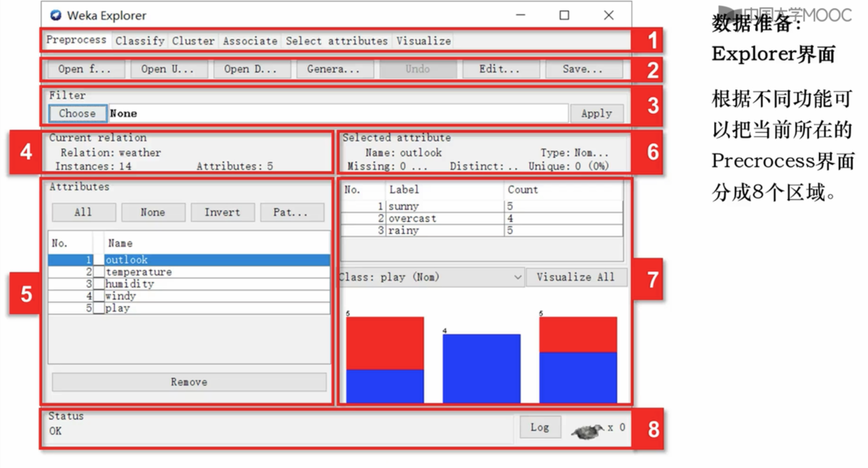Choose a filter with the Choose button
The height and width of the screenshot is (468, 868).
coord(78,113)
